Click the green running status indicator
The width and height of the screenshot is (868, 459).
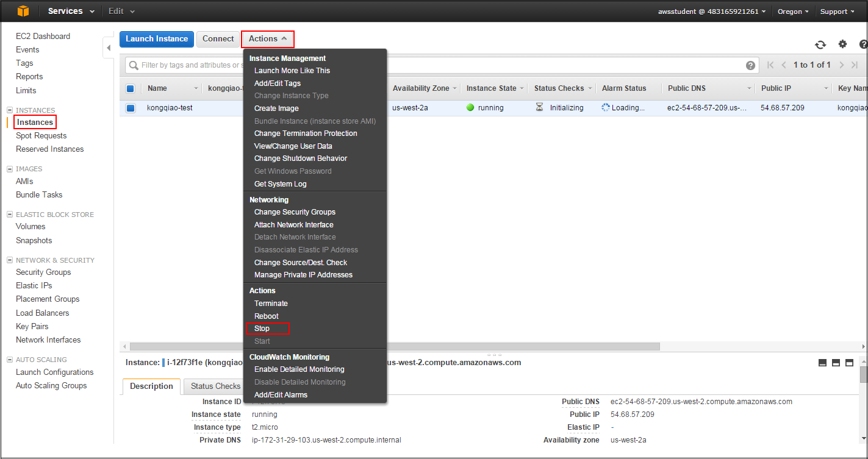point(470,107)
